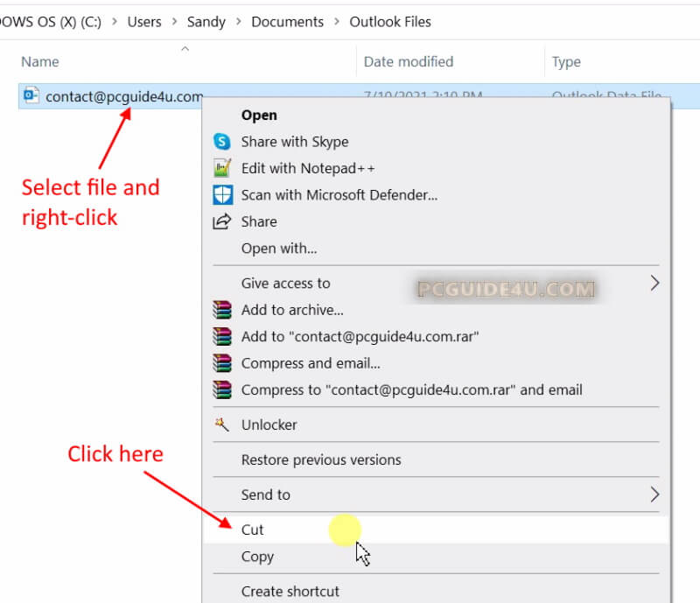Sort files by the Name column header
The image size is (700, 603).
[x=40, y=62]
